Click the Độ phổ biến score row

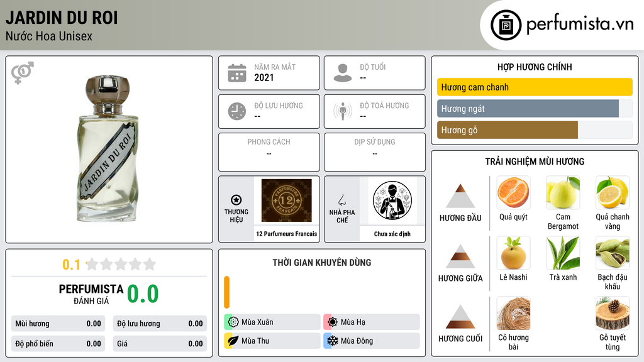tap(58, 344)
